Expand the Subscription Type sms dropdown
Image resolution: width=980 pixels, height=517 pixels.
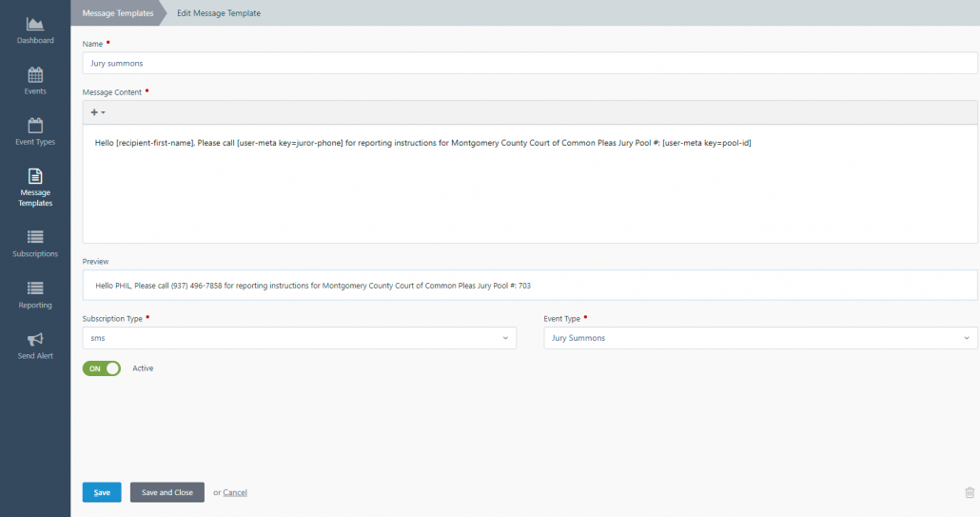[300, 338]
